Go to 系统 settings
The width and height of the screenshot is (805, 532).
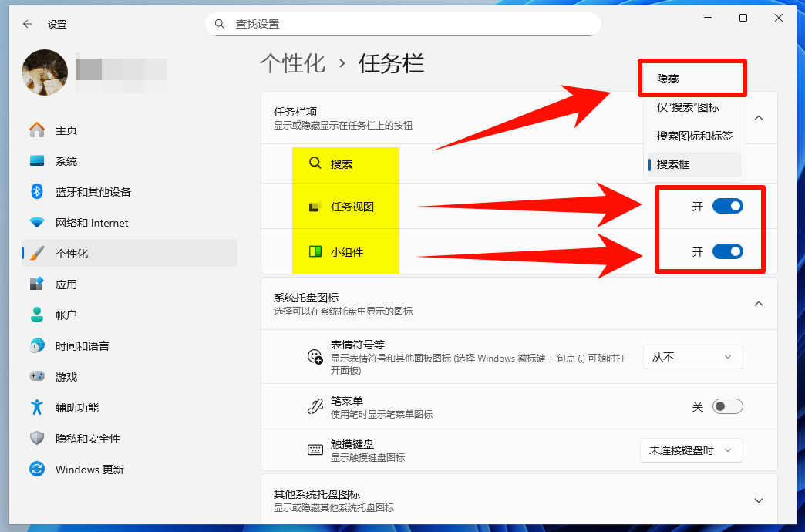click(x=130, y=160)
